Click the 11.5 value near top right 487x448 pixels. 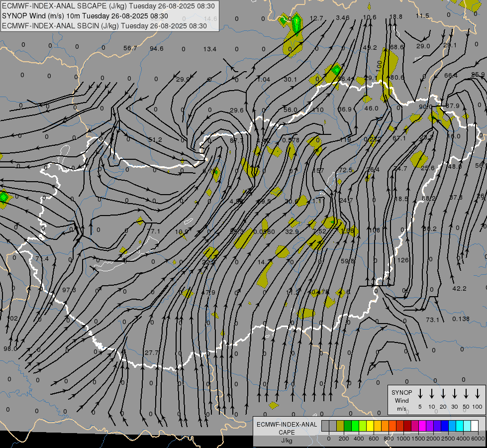[x=422, y=15]
